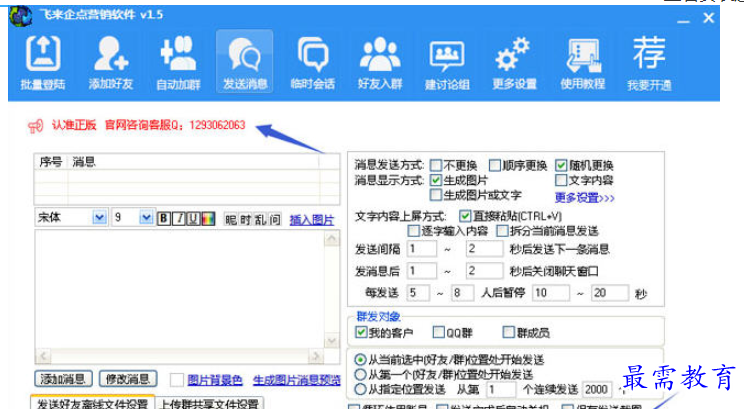Check the 不更换 no-change option
This screenshot has width=744, height=409.
(x=436, y=165)
